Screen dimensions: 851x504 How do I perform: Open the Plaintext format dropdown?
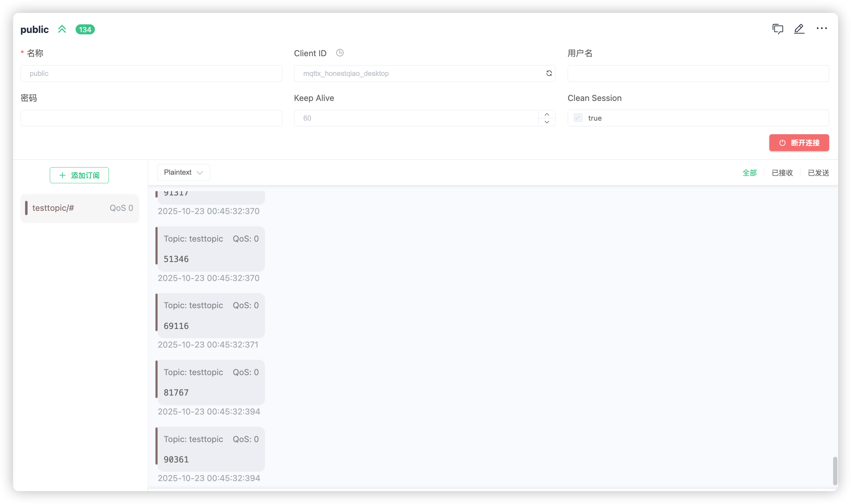[x=183, y=173]
